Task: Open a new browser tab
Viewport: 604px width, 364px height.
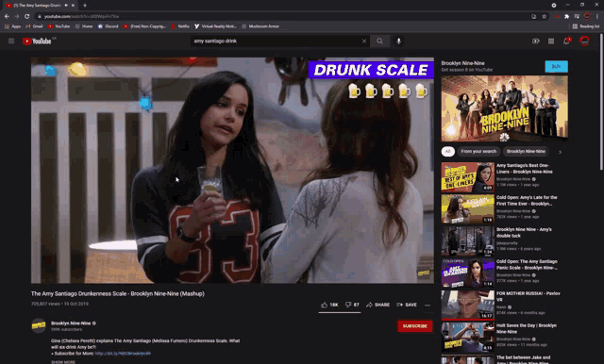Action: tap(85, 6)
